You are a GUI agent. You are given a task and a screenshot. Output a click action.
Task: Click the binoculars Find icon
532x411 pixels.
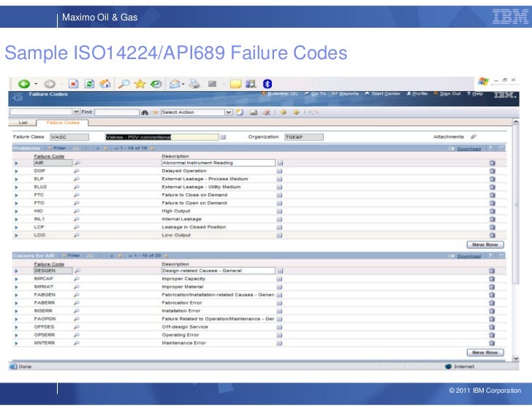(x=145, y=112)
